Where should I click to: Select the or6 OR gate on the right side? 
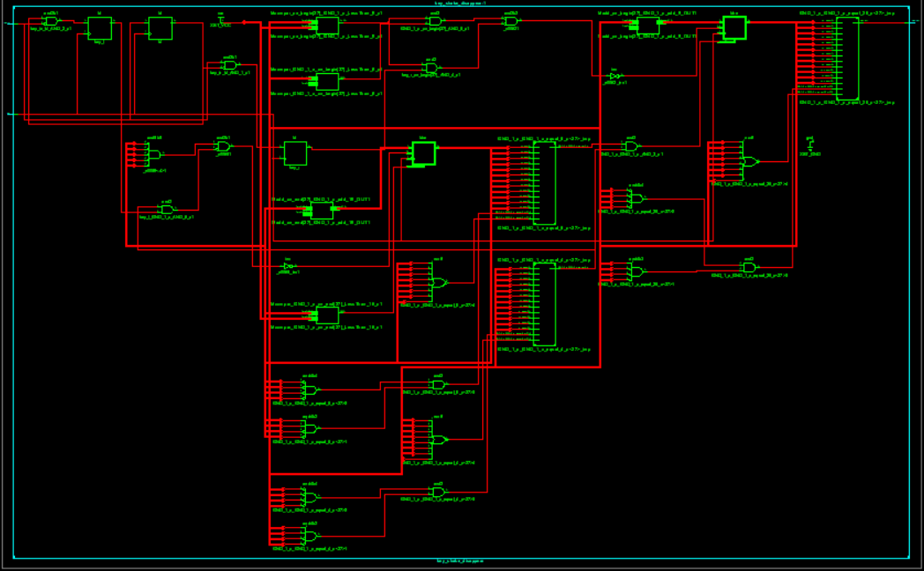click(750, 161)
